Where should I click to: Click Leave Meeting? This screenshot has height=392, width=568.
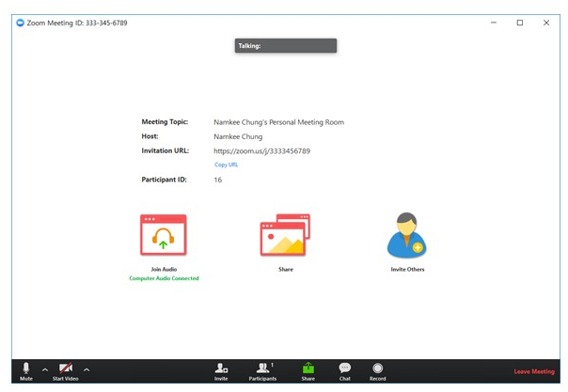tap(534, 371)
